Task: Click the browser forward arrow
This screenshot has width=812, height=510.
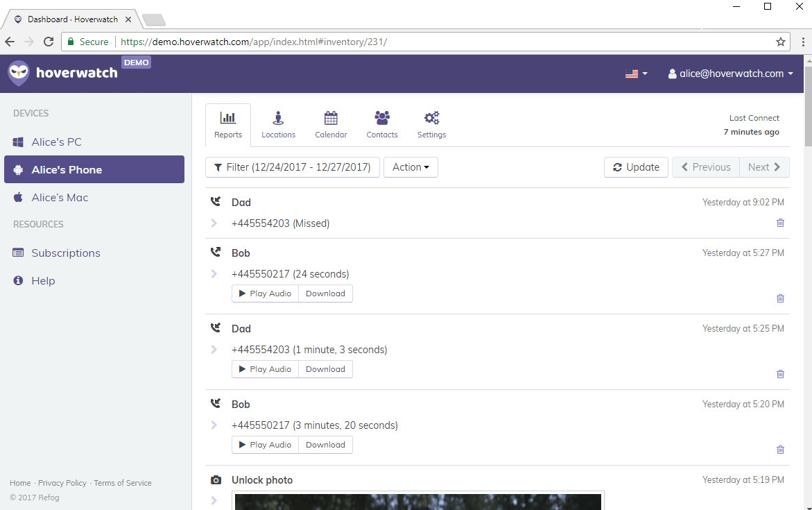Action: point(29,42)
